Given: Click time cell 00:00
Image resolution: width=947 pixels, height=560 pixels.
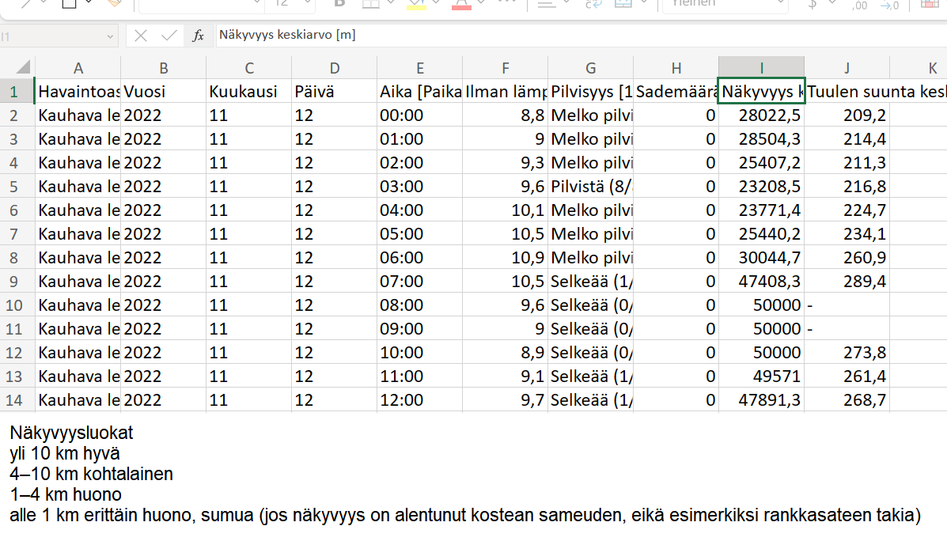Looking at the screenshot, I should [x=420, y=115].
